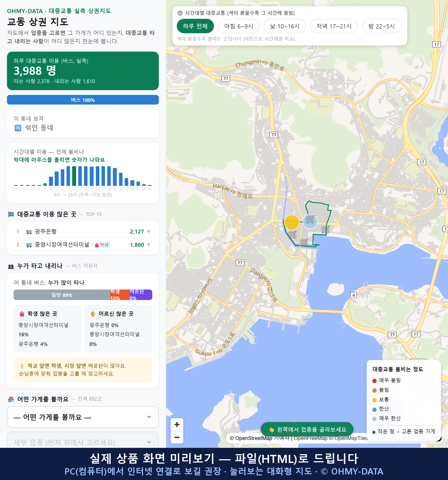
Task: Click the elderly face icon in 어르신 많은 곳 card
Action: click(93, 314)
